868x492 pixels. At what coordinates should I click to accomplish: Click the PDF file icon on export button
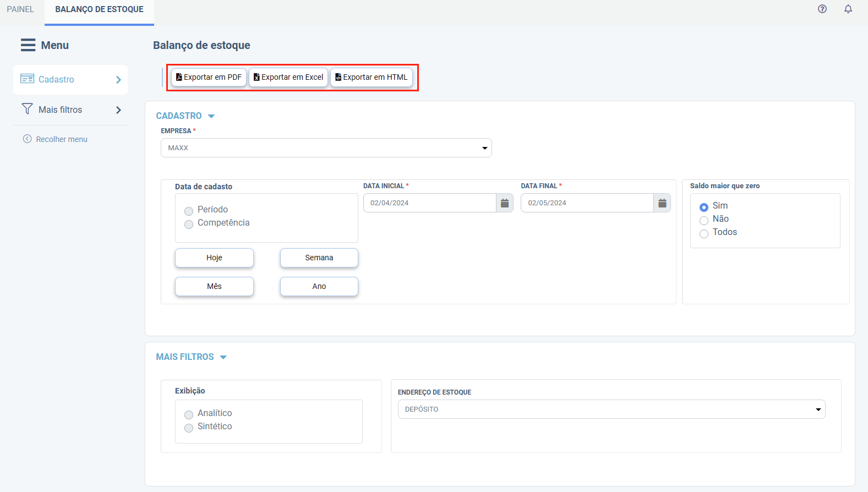pos(179,77)
